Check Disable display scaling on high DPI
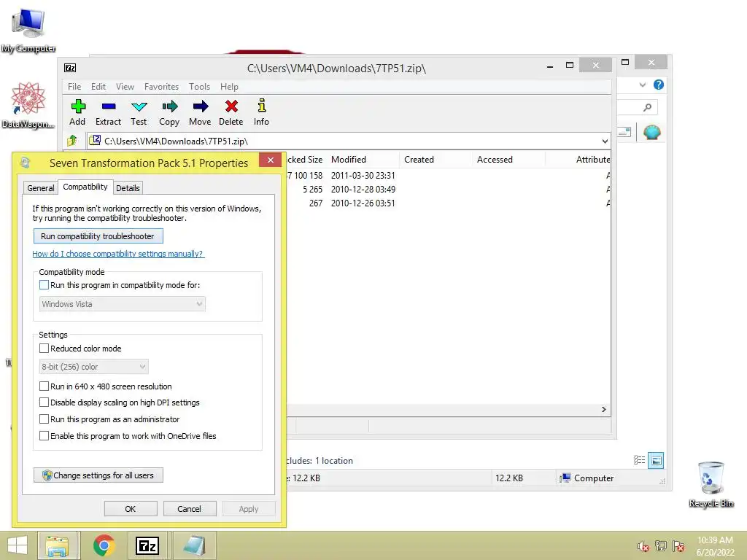 [x=44, y=402]
